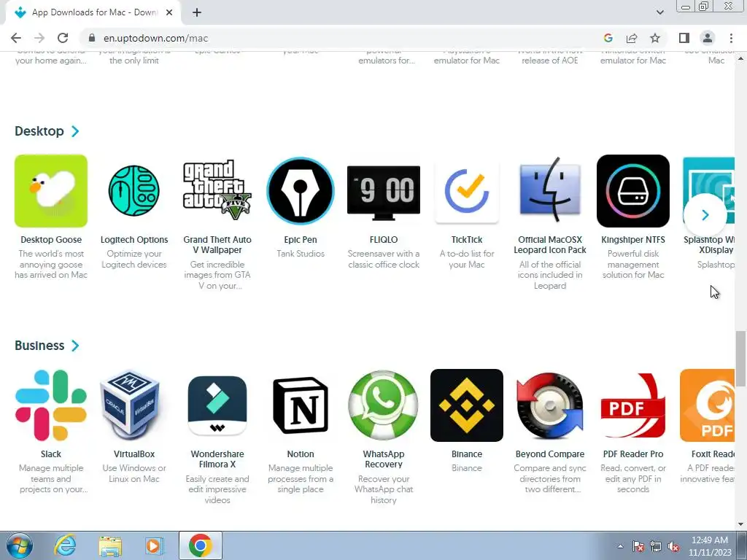
Task: Launch Internet Explorer from the taskbar
Action: pos(65,545)
